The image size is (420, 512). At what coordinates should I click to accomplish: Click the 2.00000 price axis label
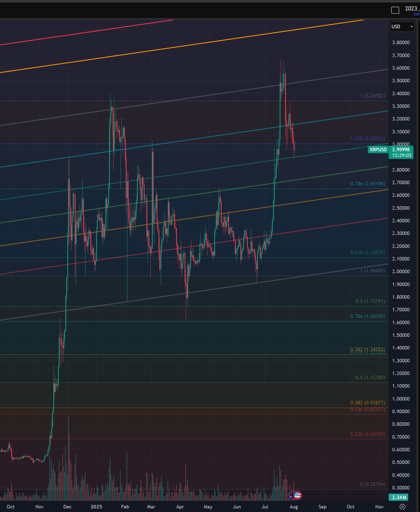[x=401, y=272]
